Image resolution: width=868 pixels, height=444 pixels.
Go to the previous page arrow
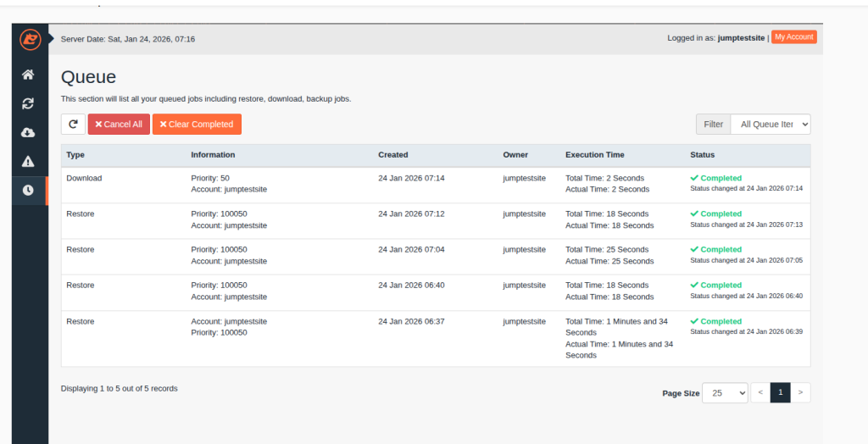[x=760, y=392]
